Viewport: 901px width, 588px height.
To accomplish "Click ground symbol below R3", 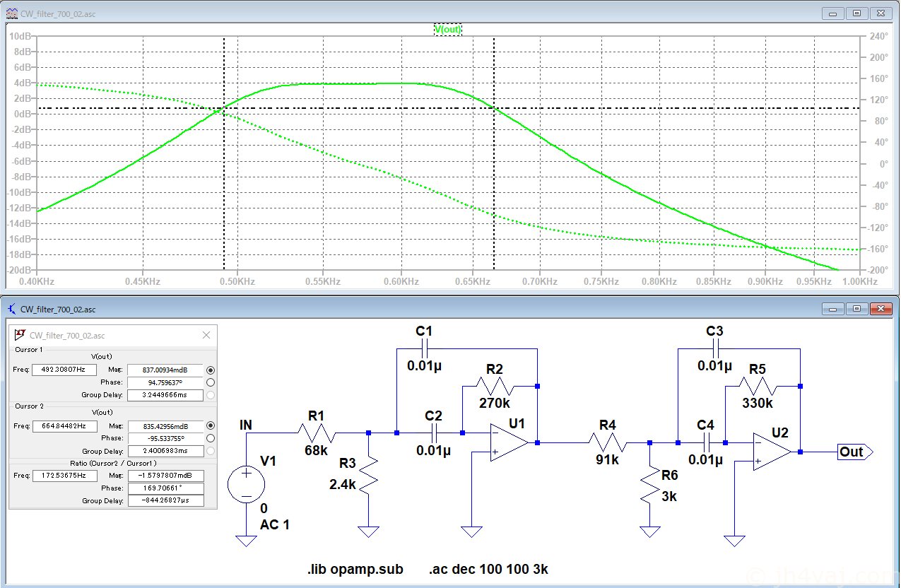I will (369, 531).
